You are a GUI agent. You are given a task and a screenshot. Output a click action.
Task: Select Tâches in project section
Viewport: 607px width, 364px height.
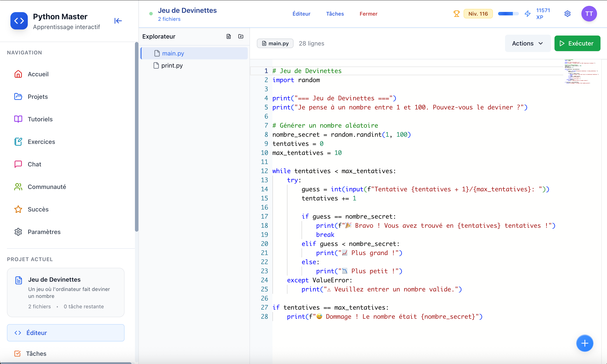(66, 353)
